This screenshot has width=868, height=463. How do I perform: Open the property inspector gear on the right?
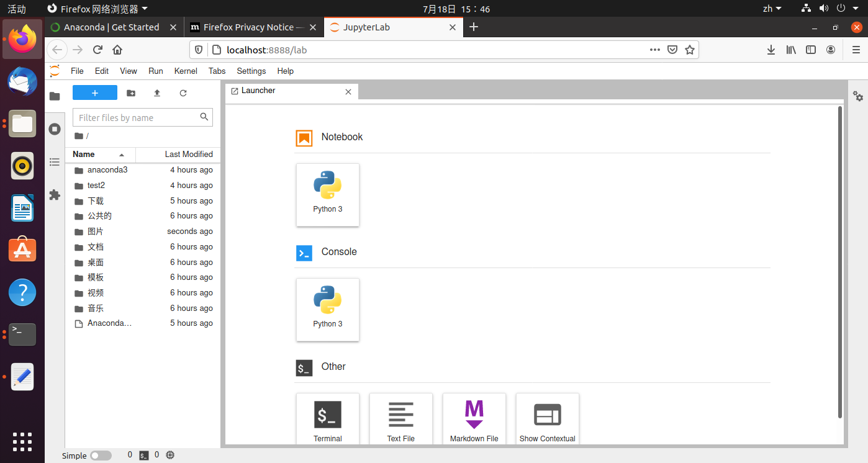[857, 97]
